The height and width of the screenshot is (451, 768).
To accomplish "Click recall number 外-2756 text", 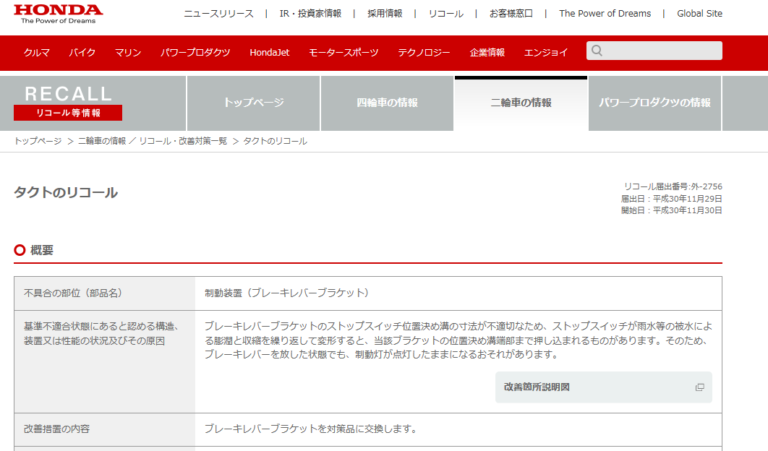I will tap(673, 187).
